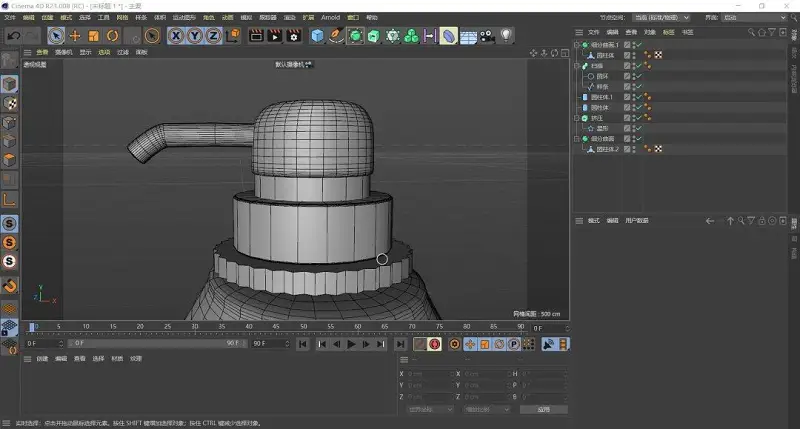Viewport: 800px width, 429px height.
Task: Click the Make Editable icon in left sidebar
Action: [9, 61]
